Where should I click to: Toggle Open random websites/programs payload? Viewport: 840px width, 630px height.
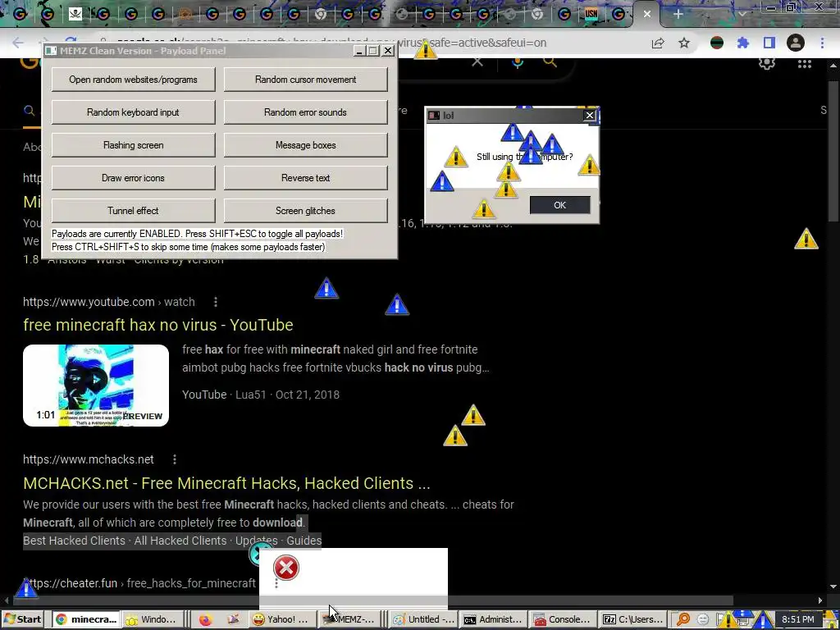point(134,80)
